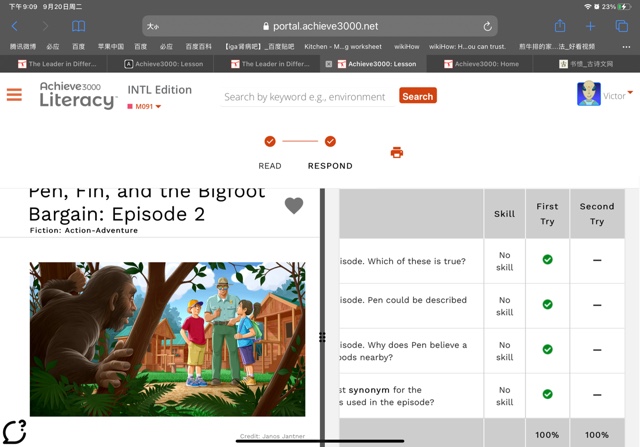Switch to Achieve3000: Home tab
Viewport: 640px width, 447px height.
(482, 64)
